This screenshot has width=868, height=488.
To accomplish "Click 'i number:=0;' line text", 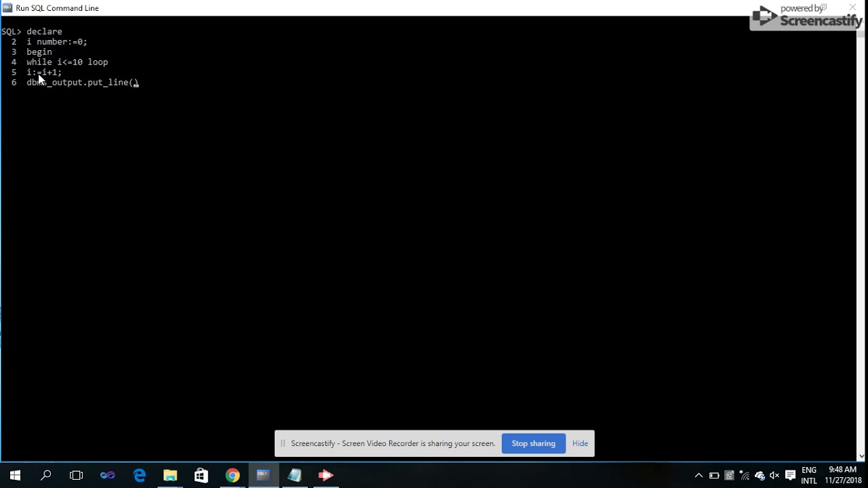I will [x=57, y=41].
